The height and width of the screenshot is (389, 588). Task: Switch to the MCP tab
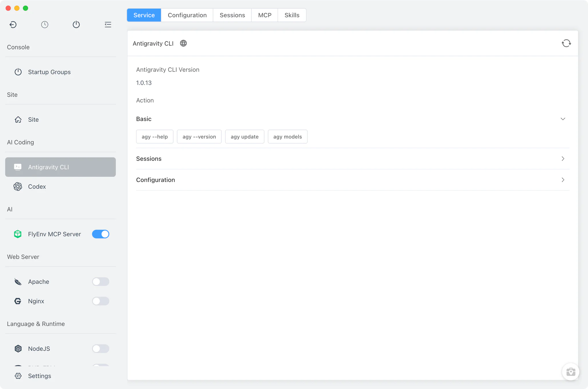[265, 15]
